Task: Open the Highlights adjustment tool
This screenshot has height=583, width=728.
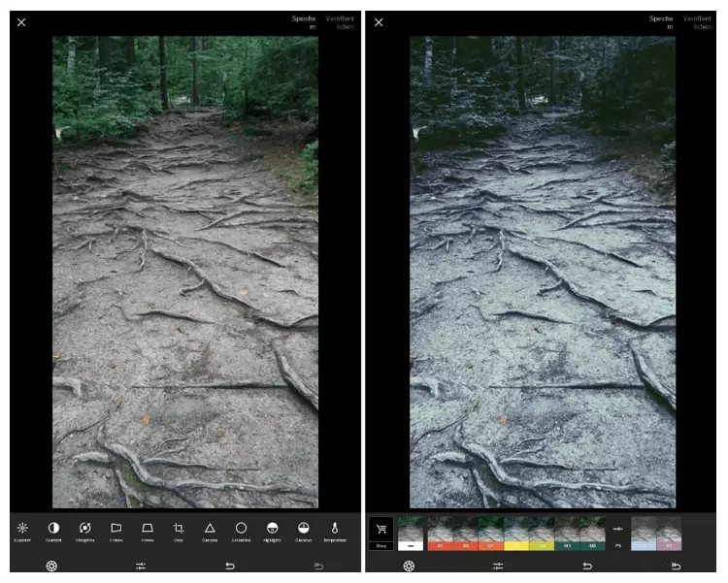Action: pos(272,531)
